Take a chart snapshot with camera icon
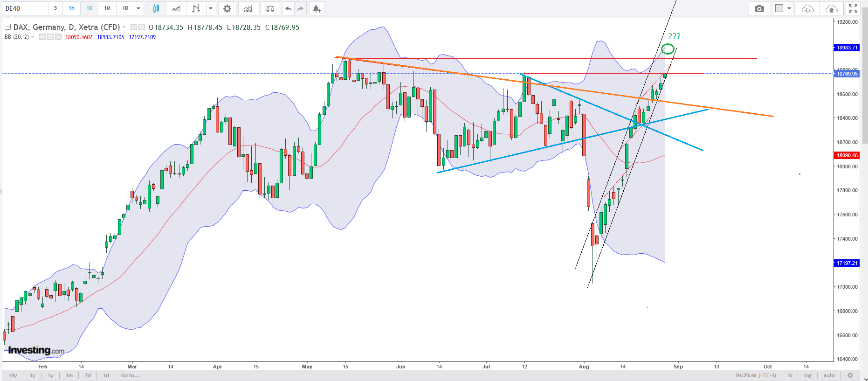The image size is (868, 381). coord(759,8)
